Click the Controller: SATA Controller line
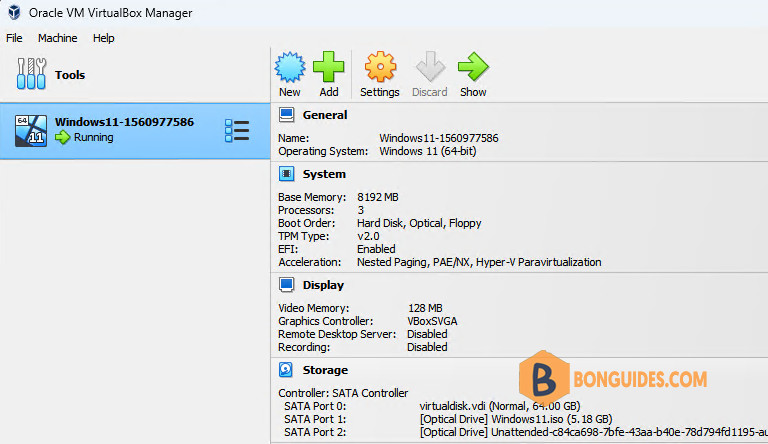This screenshot has width=768, height=444. pos(343,393)
